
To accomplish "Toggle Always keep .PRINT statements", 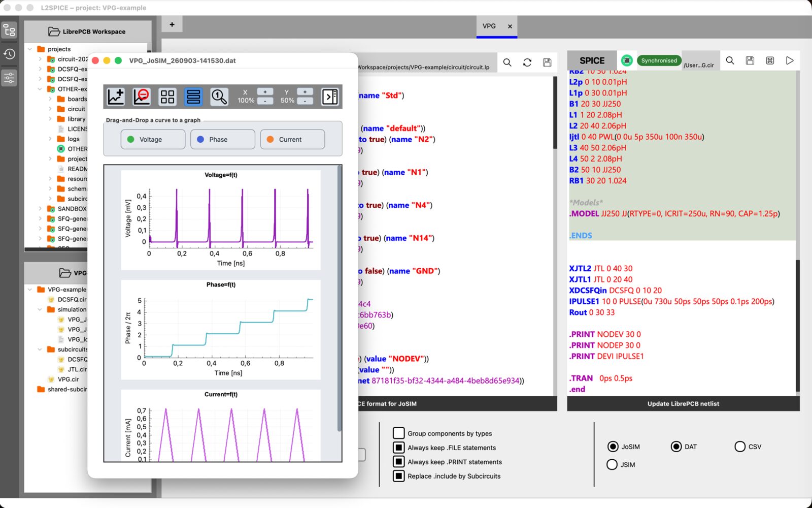I will click(398, 462).
